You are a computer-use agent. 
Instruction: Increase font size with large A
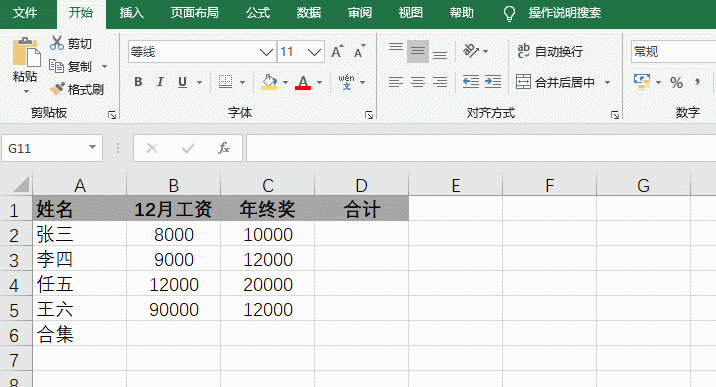point(337,52)
